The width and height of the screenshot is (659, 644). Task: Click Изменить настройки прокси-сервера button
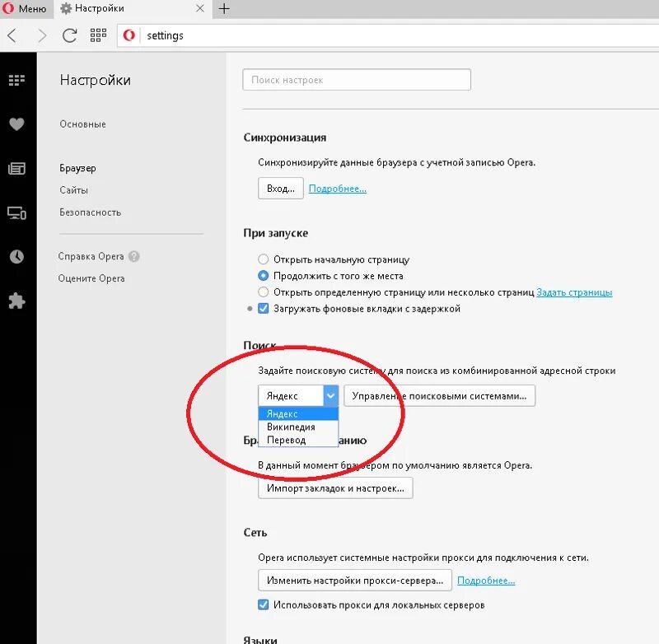tap(355, 580)
